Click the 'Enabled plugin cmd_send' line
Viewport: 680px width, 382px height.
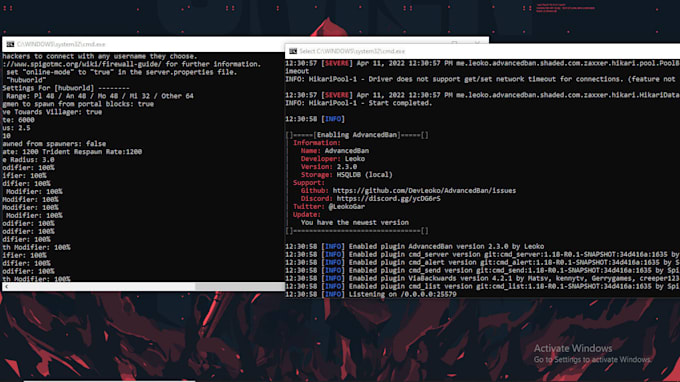click(482, 270)
